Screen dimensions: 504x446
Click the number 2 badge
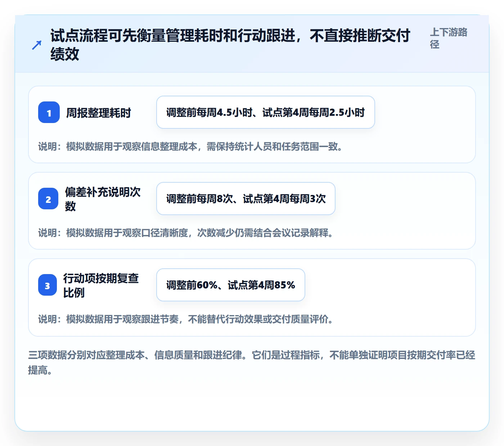(x=48, y=199)
